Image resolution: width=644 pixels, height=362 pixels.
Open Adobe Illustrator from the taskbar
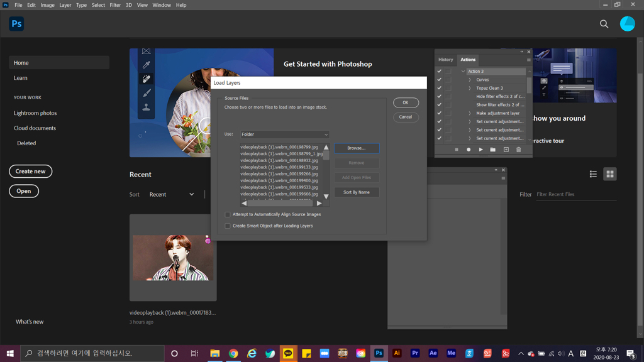pos(397,353)
